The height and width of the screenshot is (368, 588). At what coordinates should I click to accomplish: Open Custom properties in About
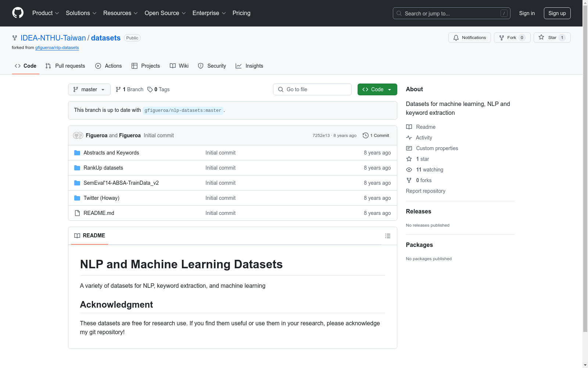432,148
